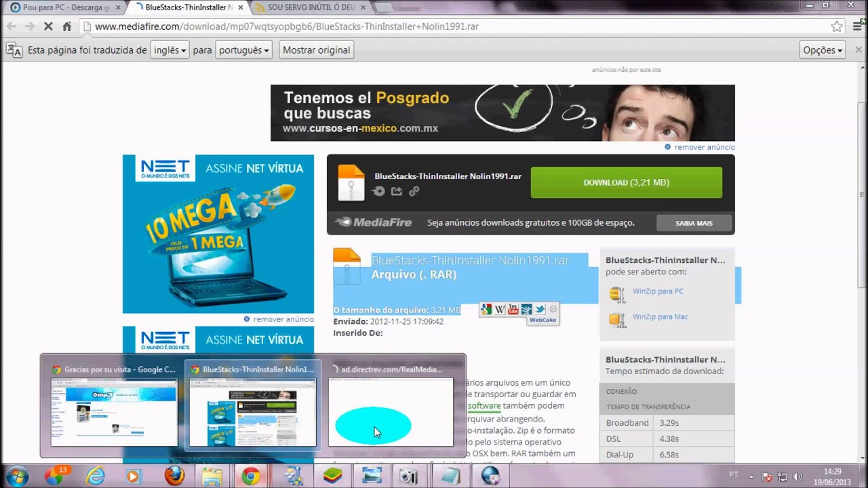Open the WinZip para PC link
The width and height of the screenshot is (868, 488).
tap(658, 291)
